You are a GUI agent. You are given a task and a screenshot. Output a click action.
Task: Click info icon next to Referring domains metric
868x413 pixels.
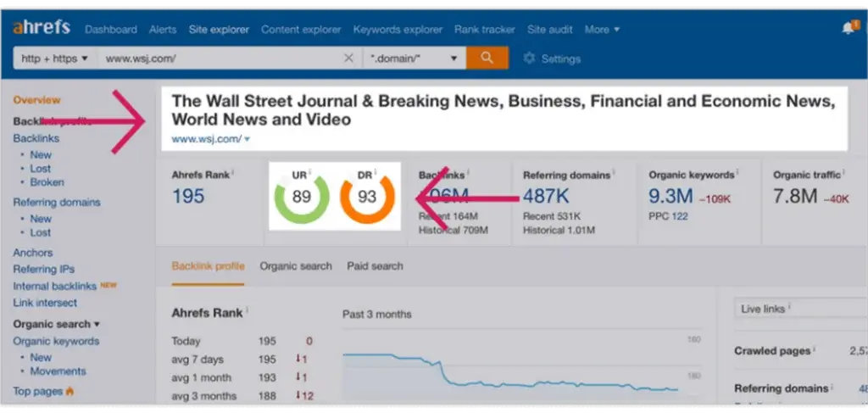point(614,173)
